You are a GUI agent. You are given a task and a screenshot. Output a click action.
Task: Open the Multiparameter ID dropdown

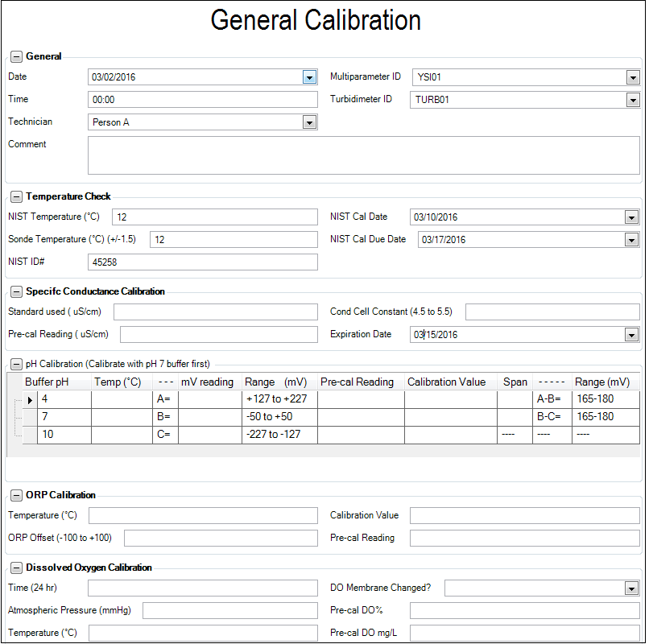(x=632, y=76)
